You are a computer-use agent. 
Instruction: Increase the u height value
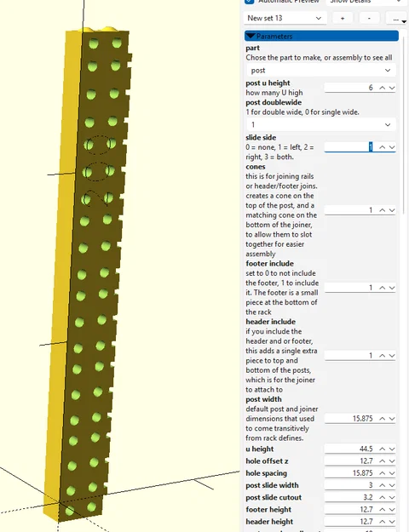[x=383, y=449]
